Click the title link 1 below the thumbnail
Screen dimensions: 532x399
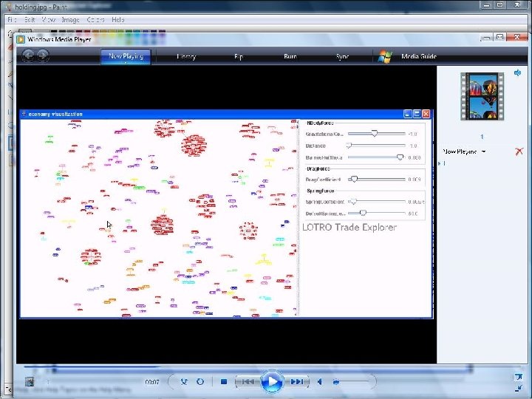click(482, 137)
